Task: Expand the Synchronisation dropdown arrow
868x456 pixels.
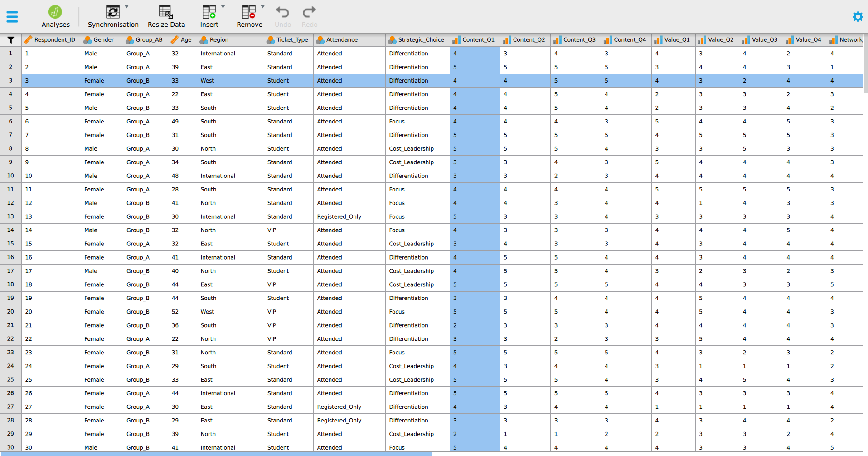Action: 126,7
